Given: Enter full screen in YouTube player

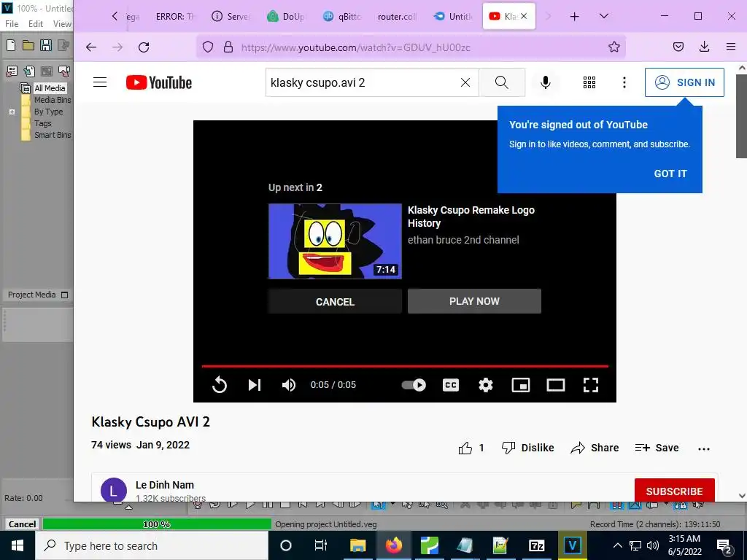Looking at the screenshot, I should tap(591, 385).
